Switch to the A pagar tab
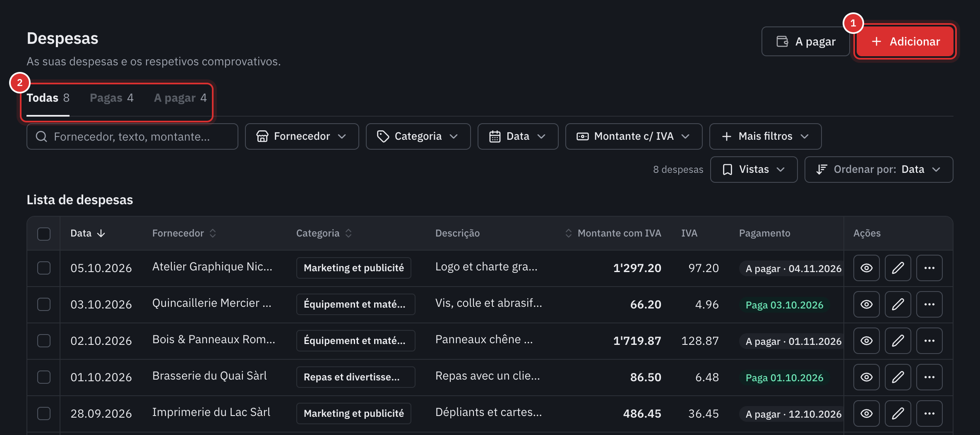This screenshot has width=980, height=435. [x=180, y=98]
